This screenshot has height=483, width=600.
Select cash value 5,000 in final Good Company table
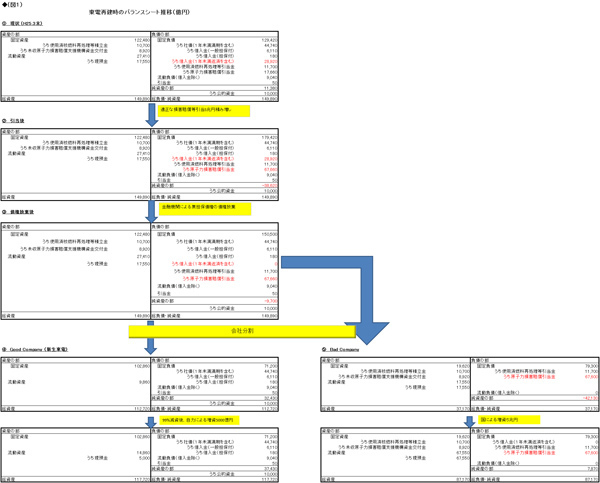144,458
